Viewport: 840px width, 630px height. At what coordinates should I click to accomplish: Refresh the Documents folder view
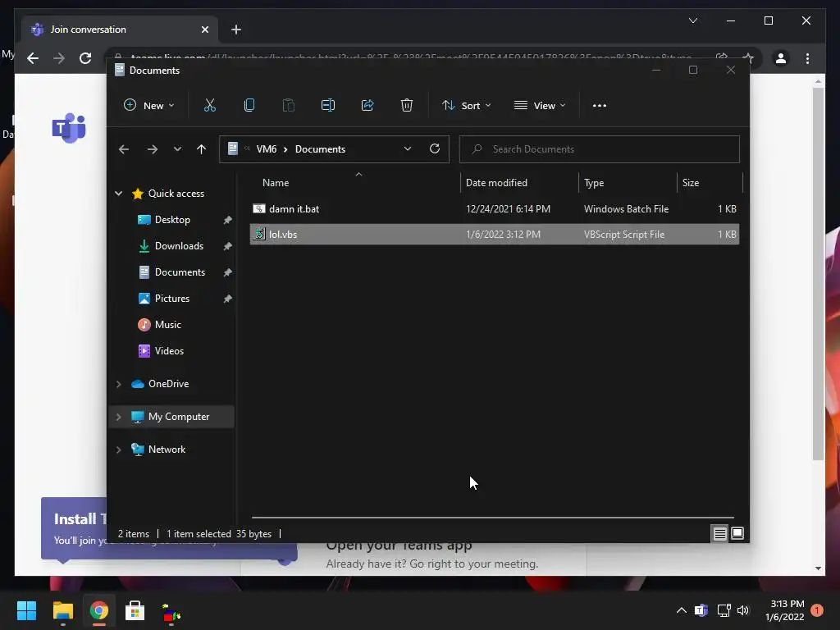(x=435, y=149)
